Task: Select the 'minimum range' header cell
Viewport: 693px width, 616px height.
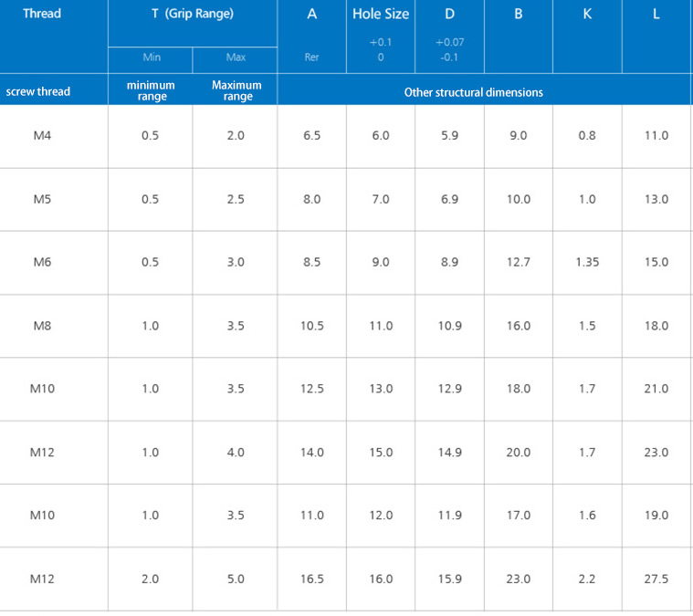Action: (152, 91)
